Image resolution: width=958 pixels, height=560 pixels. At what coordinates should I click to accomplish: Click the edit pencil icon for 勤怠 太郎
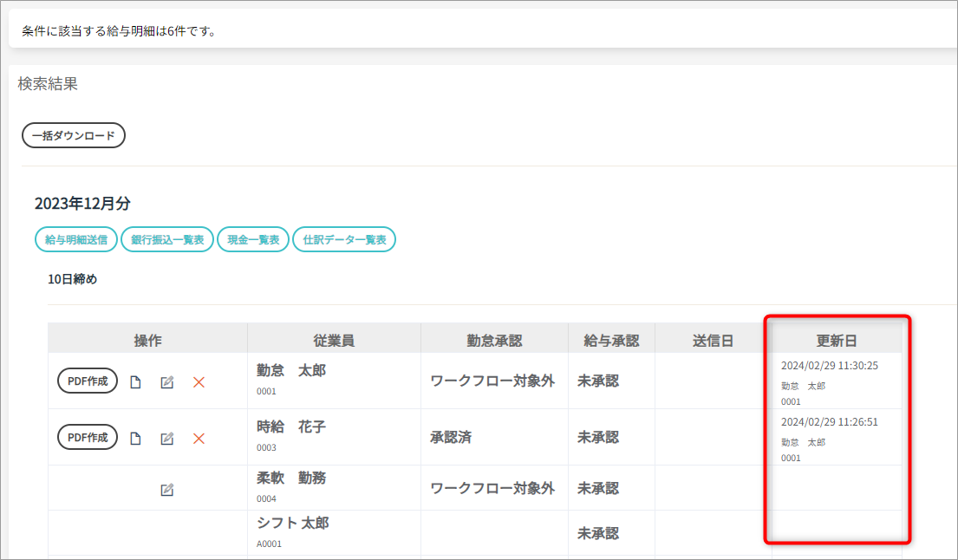pyautogui.click(x=167, y=382)
